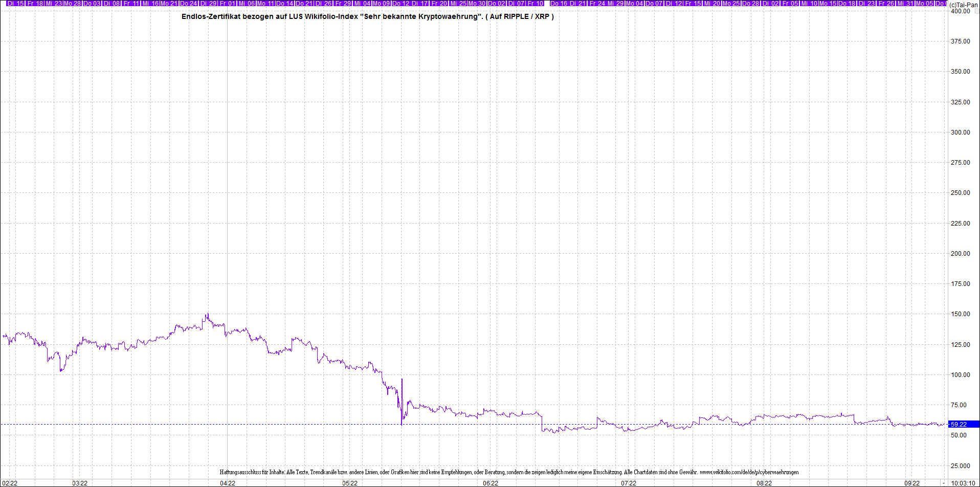980x487 pixels.
Task: Click the 125.00 price axis label
Action: point(960,345)
